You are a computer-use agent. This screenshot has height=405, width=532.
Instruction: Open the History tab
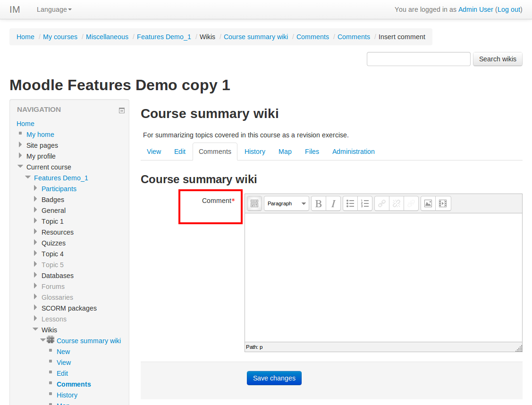click(255, 152)
